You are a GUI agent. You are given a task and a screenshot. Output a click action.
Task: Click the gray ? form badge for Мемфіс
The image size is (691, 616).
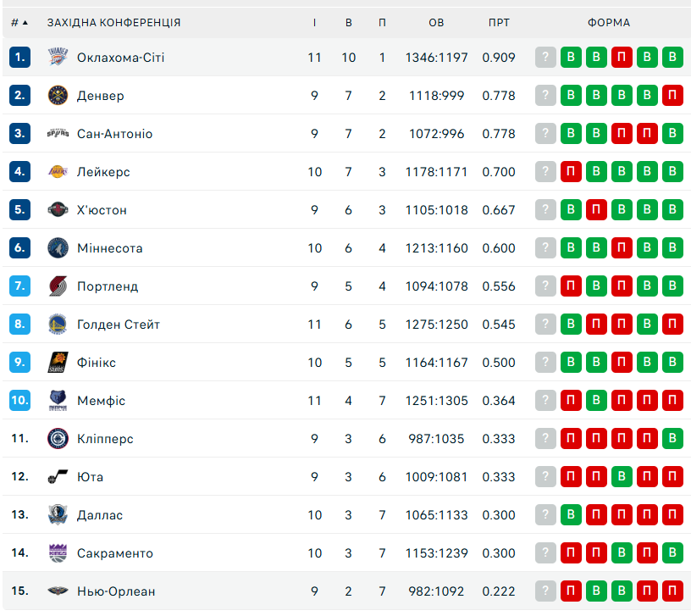tap(546, 401)
